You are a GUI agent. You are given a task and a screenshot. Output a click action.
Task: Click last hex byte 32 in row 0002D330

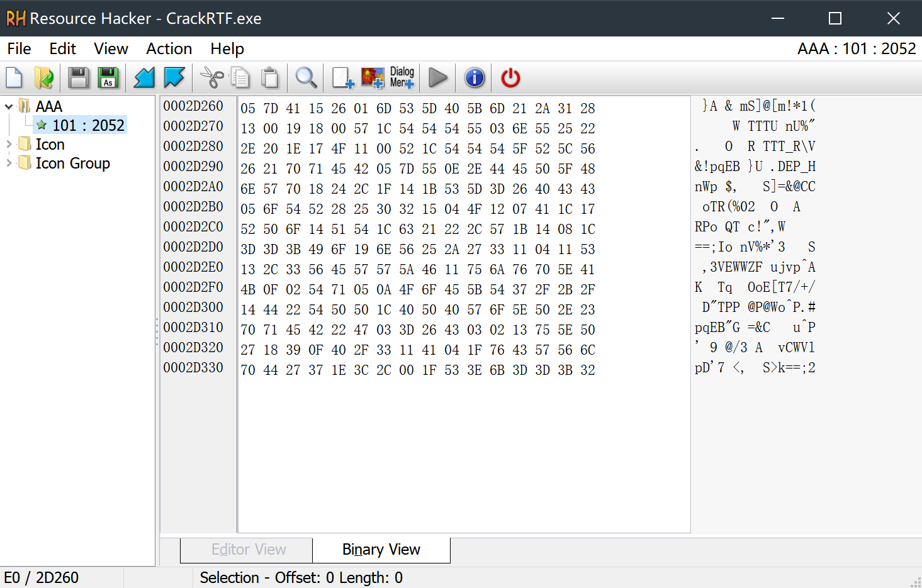[588, 370]
